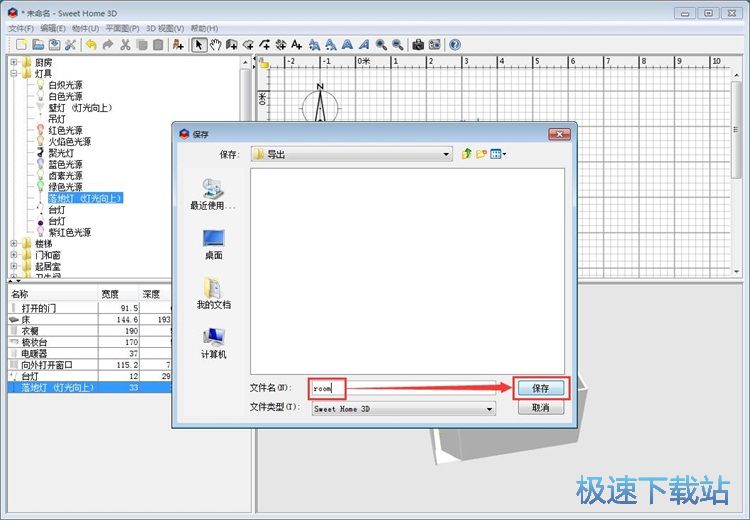Click the Paste clipboard icon
This screenshot has height=520, width=750.
click(158, 45)
